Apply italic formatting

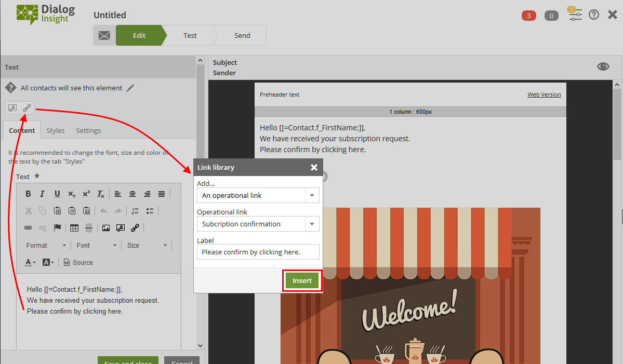(x=42, y=194)
